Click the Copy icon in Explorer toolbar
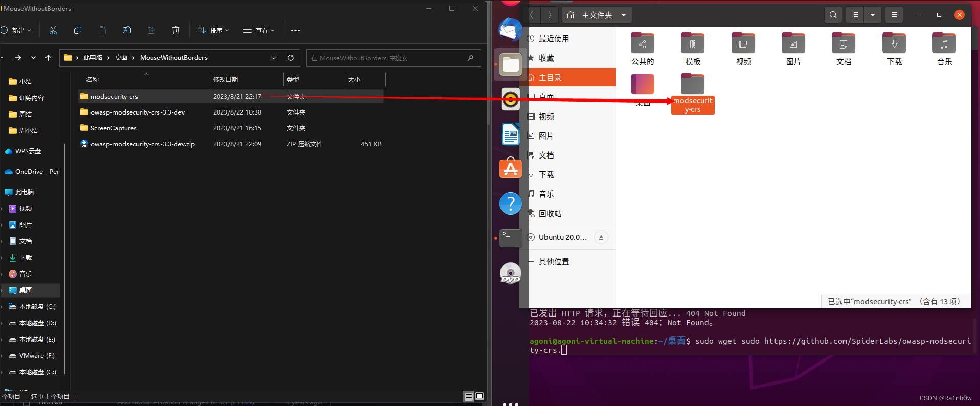980x406 pixels. (x=78, y=30)
